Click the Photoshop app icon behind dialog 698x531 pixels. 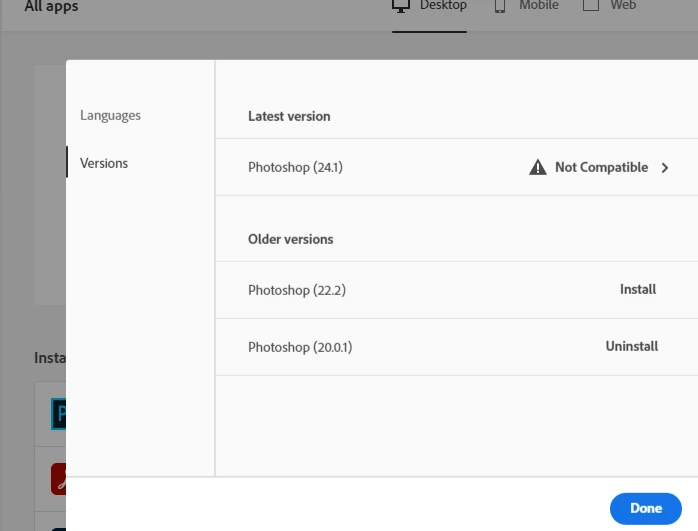pyautogui.click(x=58, y=414)
